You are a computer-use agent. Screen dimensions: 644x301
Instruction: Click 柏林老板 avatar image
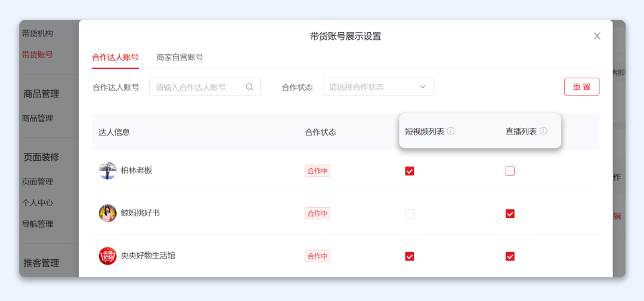[x=107, y=170]
